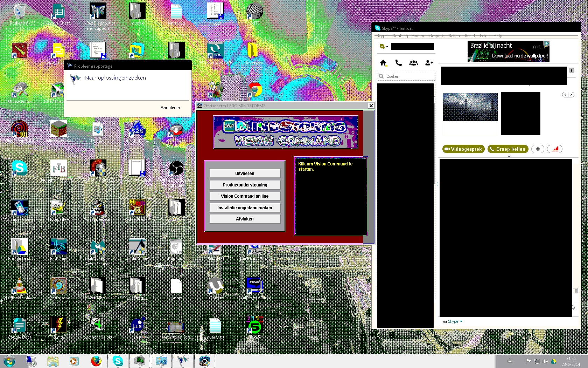This screenshot has width=588, height=368.
Task: Click Productondersteuning button
Action: click(x=245, y=185)
